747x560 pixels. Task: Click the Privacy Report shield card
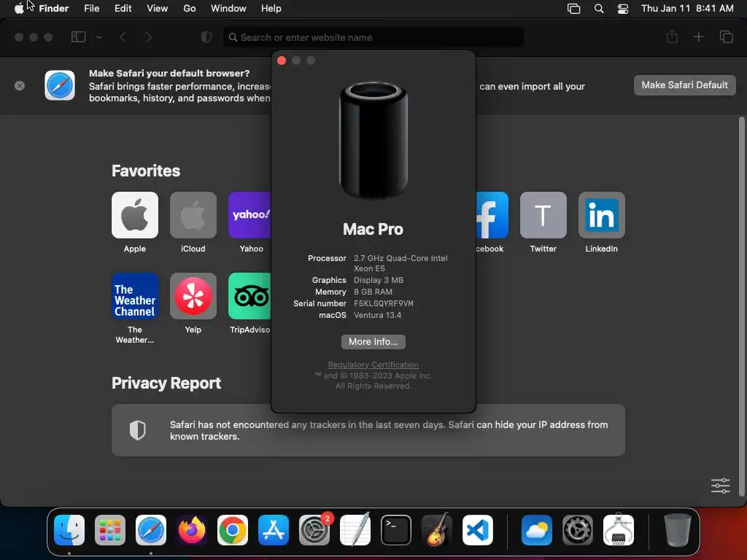[368, 430]
